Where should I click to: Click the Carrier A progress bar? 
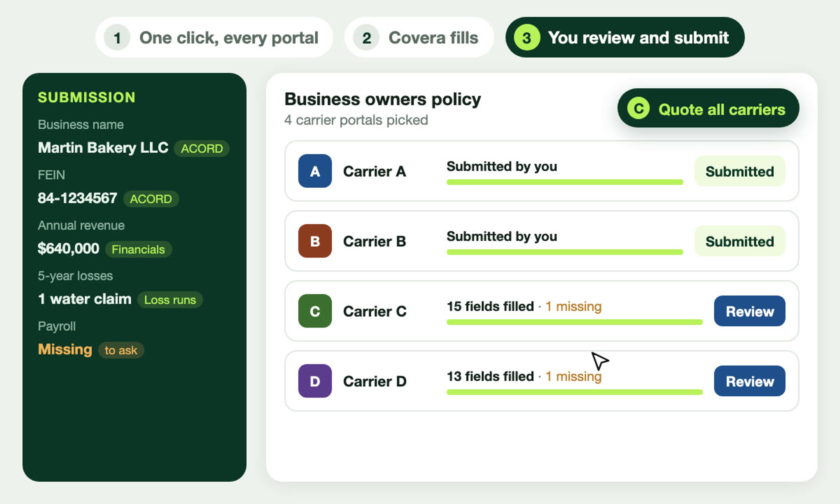pyautogui.click(x=565, y=182)
